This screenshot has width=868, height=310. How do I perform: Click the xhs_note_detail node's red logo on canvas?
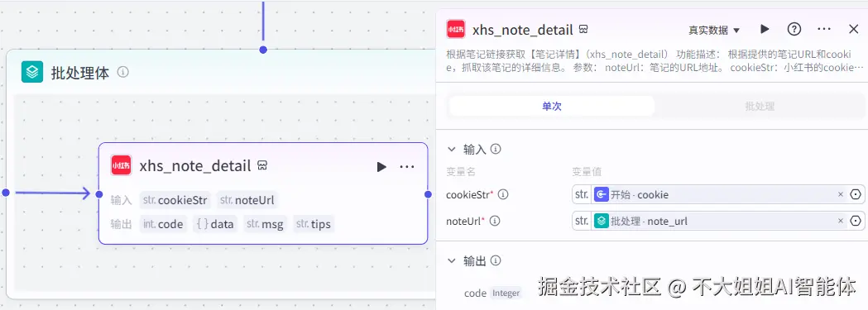pyautogui.click(x=121, y=165)
